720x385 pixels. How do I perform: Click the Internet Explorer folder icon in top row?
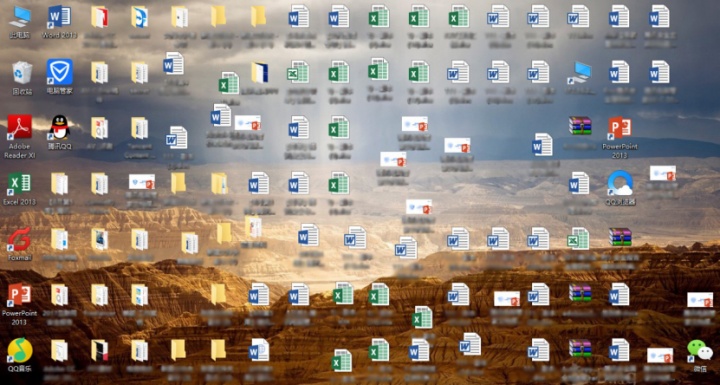[x=139, y=17]
